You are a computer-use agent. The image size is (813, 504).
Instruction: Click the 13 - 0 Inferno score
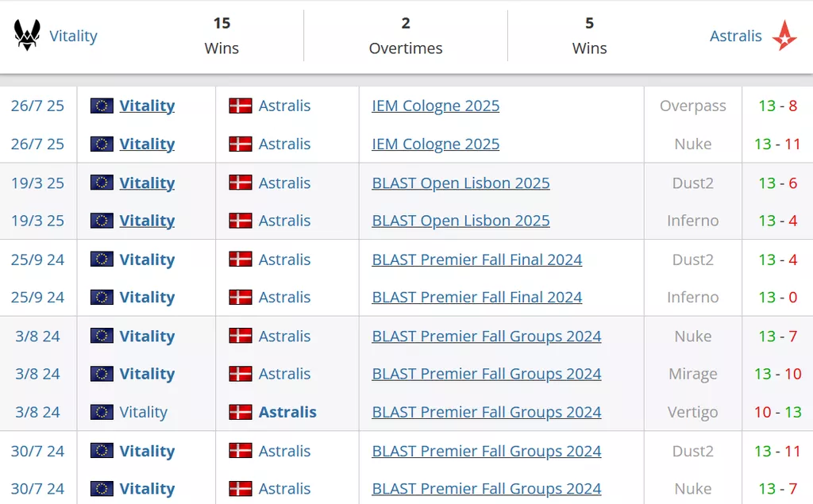coord(777,297)
